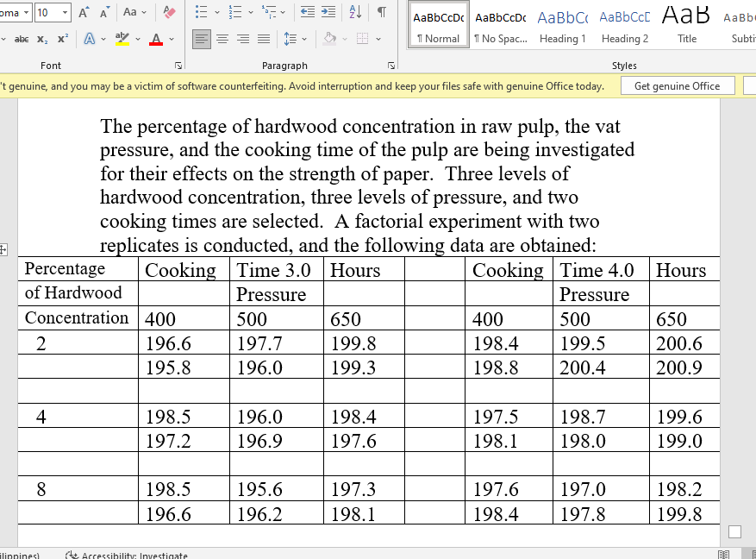Sort the selected text
Viewport: 756px width, 559px height.
355,12
